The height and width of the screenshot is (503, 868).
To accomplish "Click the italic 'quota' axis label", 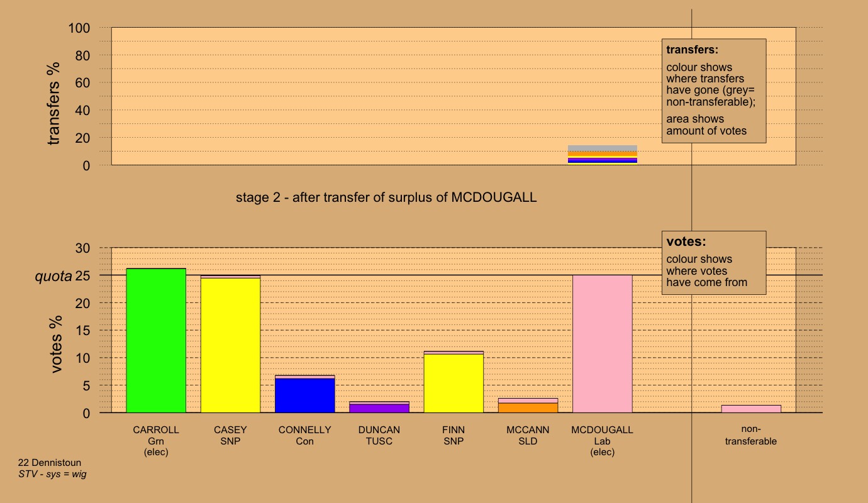I will 53,276.
